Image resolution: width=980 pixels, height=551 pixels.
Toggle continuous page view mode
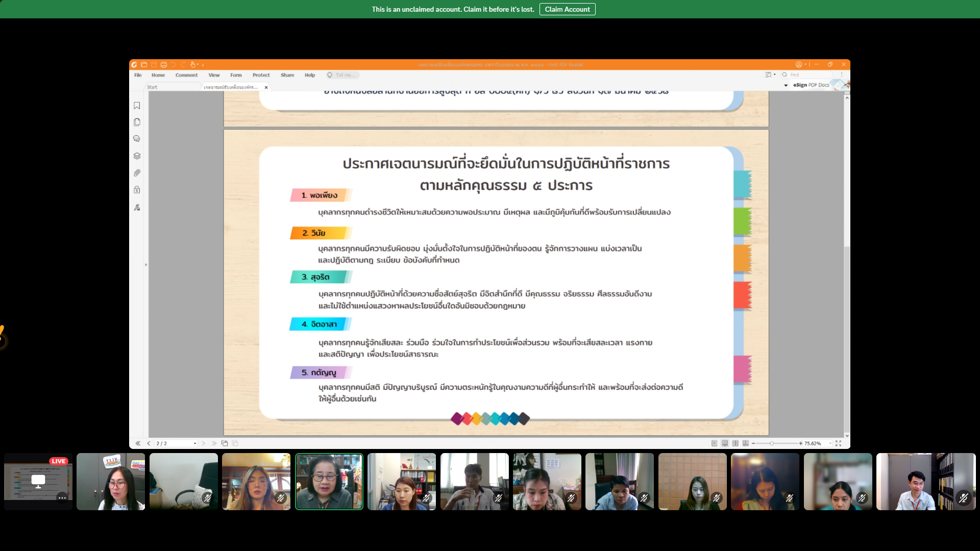click(725, 443)
